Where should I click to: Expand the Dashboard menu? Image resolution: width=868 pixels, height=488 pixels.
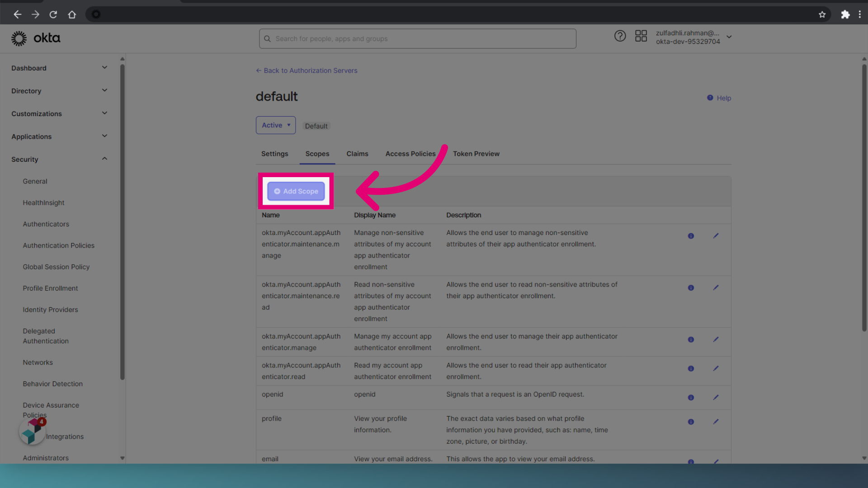point(60,68)
